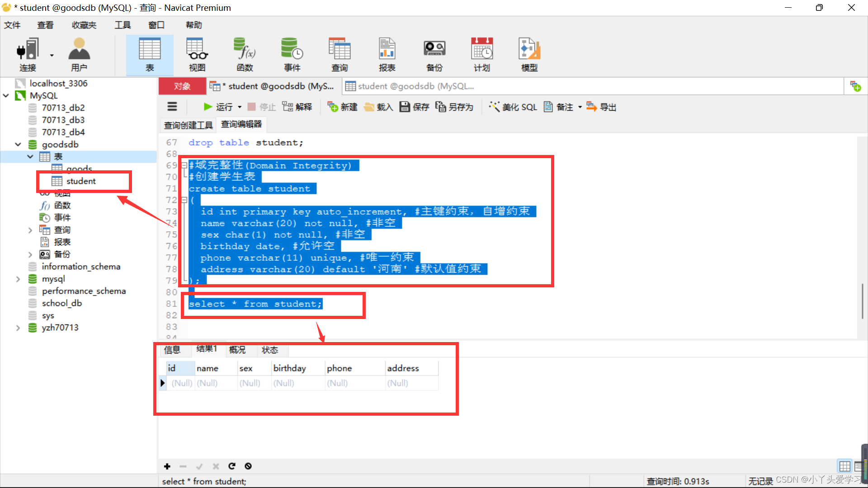Viewport: 868px width, 488px height.
Task: Open the Event (事件) objects
Action: click(292, 55)
